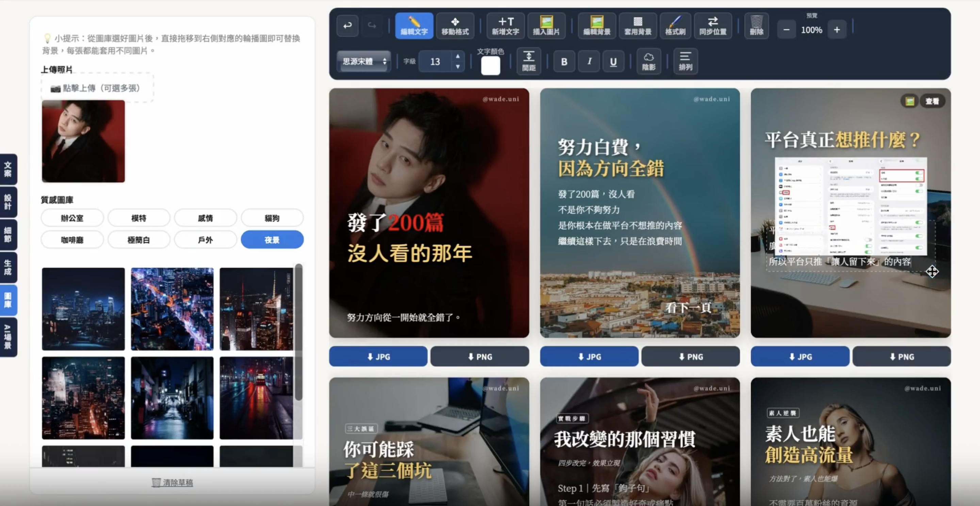Switch to the 設計 sidebar tab

(8, 202)
